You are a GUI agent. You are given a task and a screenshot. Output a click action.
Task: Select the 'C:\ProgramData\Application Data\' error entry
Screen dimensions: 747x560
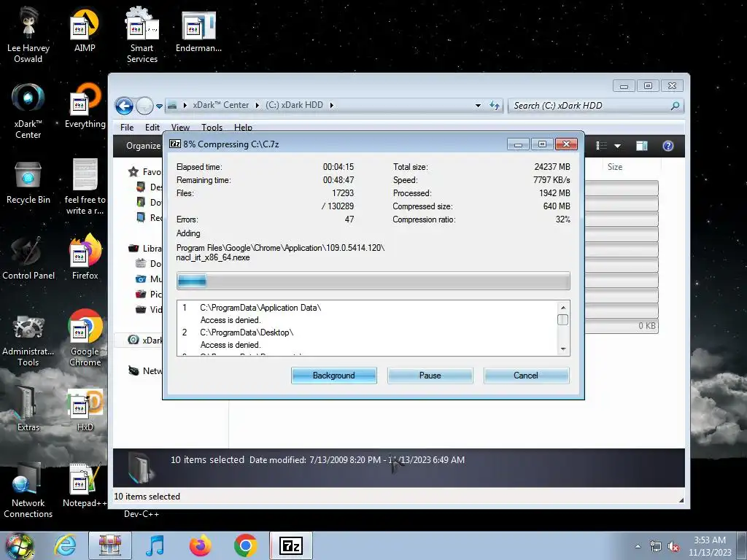click(x=260, y=308)
